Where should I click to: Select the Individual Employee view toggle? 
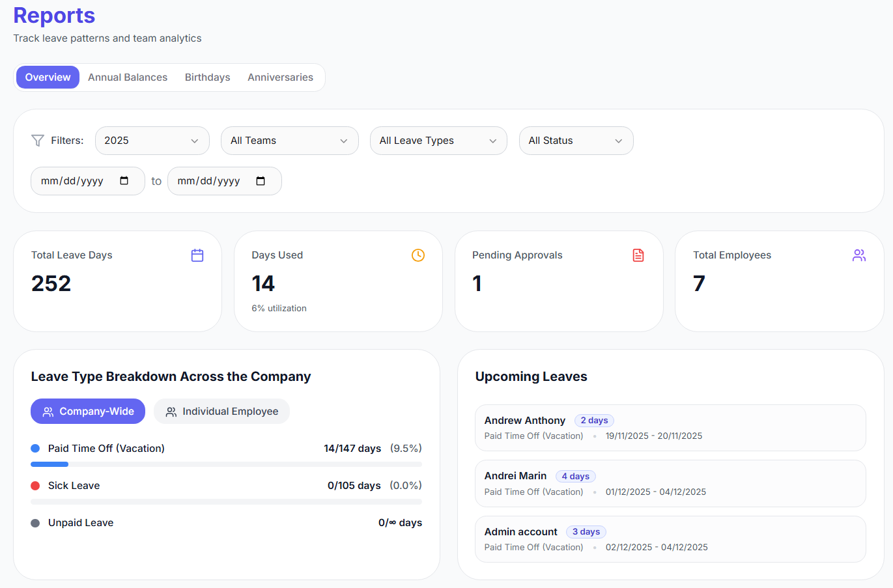tap(221, 411)
